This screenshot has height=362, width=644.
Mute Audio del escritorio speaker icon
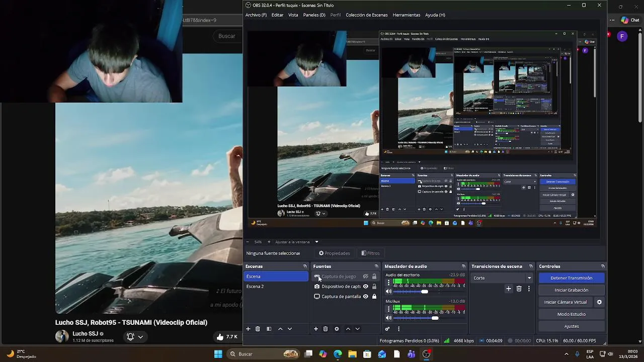pos(388,292)
